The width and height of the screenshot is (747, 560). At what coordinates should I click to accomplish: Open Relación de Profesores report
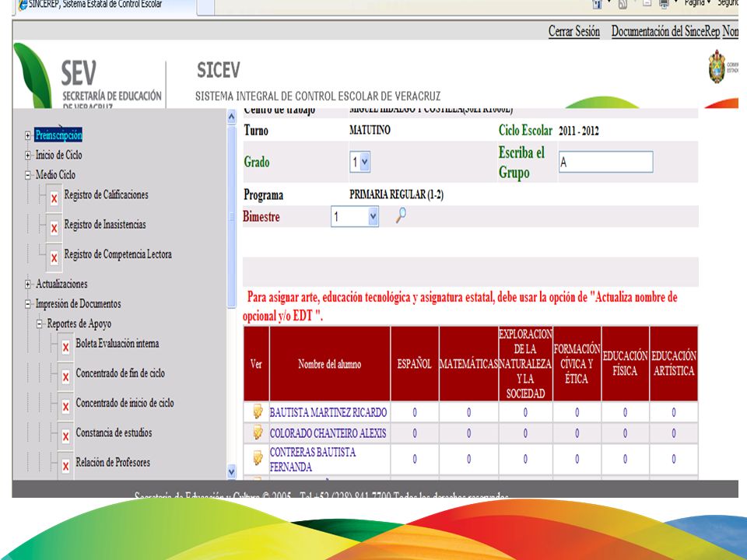pos(113,462)
